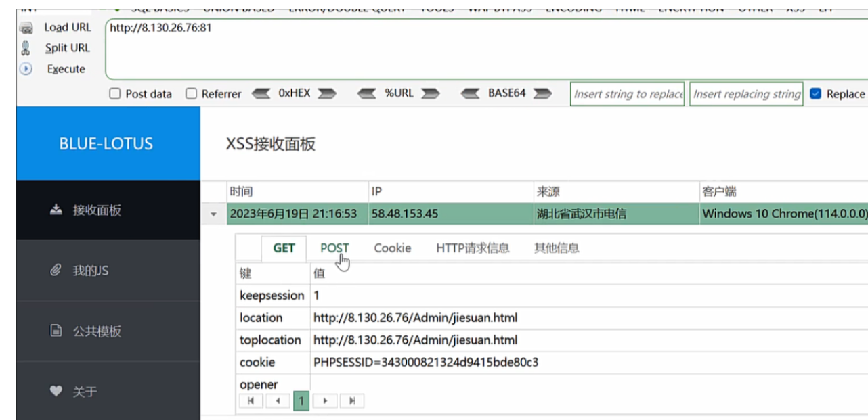Click the Insert replacing string field

(x=746, y=94)
